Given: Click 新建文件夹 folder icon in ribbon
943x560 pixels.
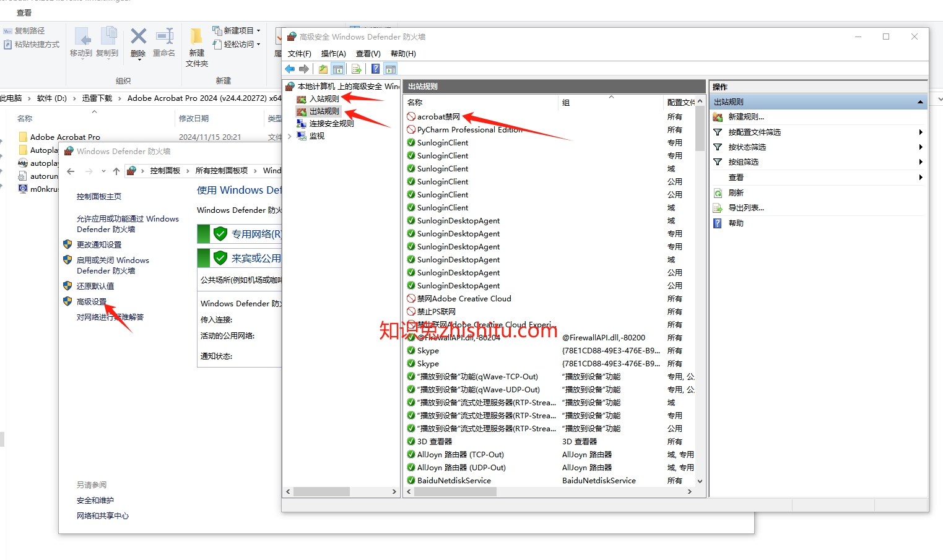Looking at the screenshot, I should 197,37.
